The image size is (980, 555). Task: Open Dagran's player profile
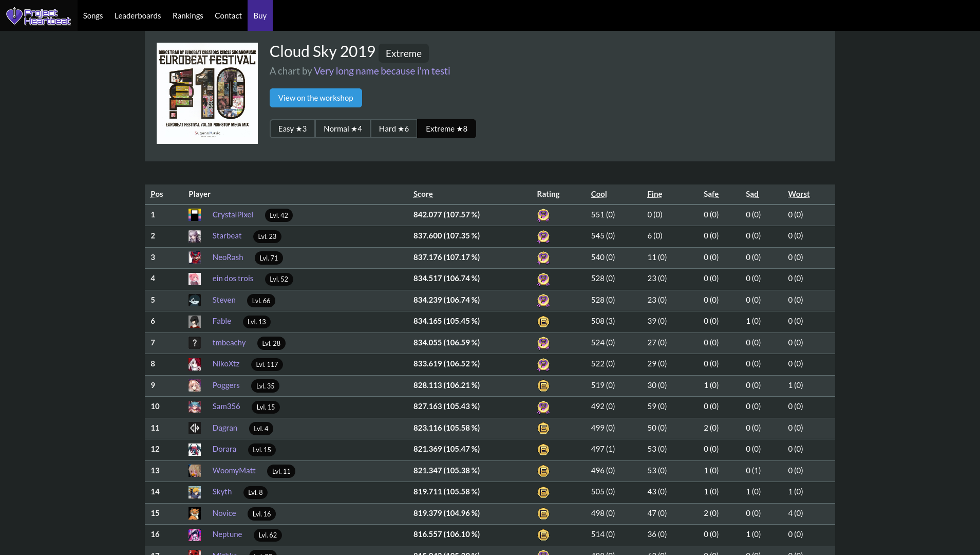point(225,428)
